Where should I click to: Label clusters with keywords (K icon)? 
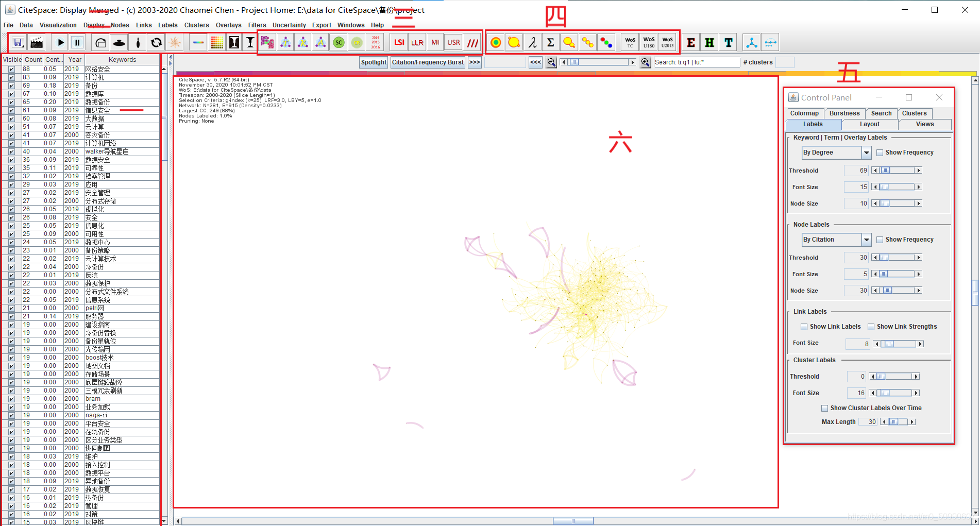click(303, 43)
